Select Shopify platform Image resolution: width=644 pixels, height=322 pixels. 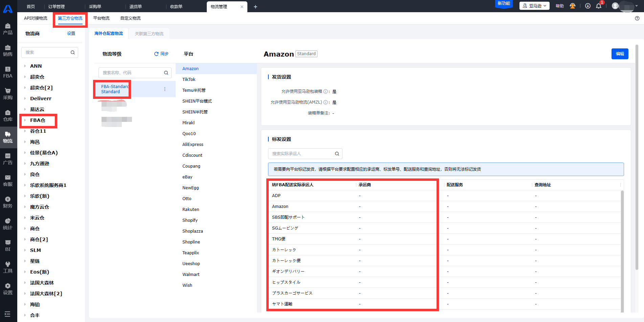point(216,220)
